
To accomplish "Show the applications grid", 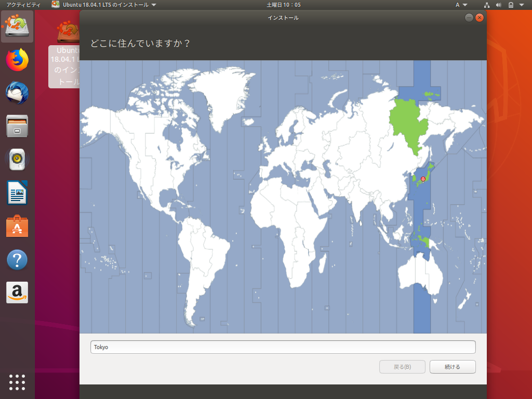I will coord(17,383).
